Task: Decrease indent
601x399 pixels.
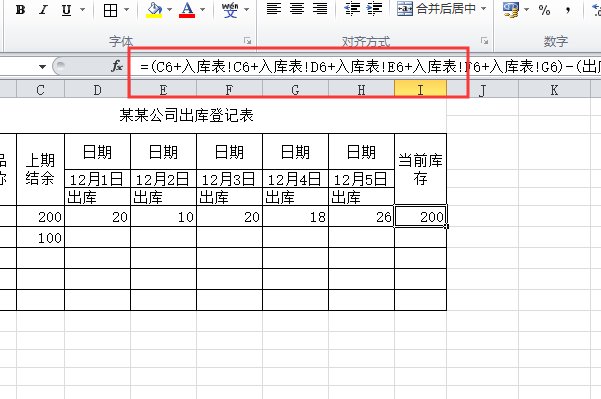Action: coord(351,8)
